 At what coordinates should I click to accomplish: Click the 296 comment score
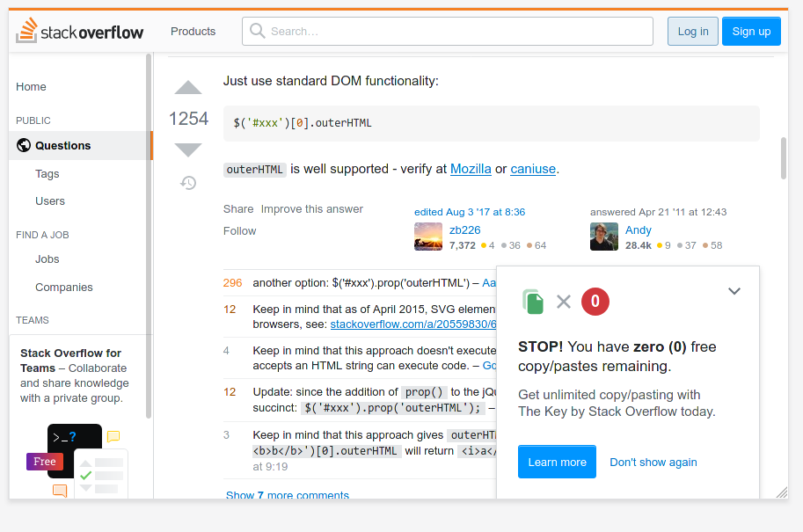232,282
